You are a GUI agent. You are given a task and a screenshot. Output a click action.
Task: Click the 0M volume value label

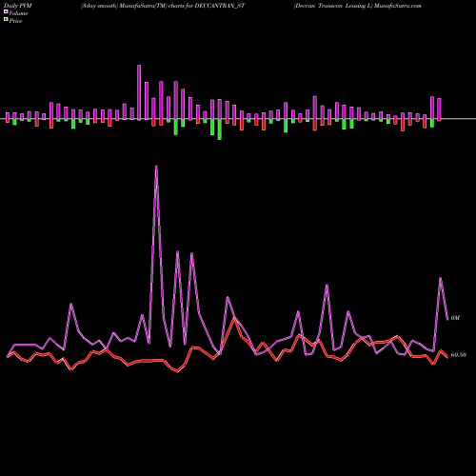(455, 318)
